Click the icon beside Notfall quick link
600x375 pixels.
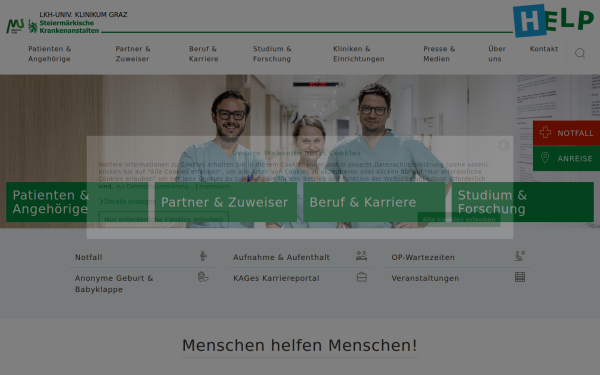click(x=203, y=256)
